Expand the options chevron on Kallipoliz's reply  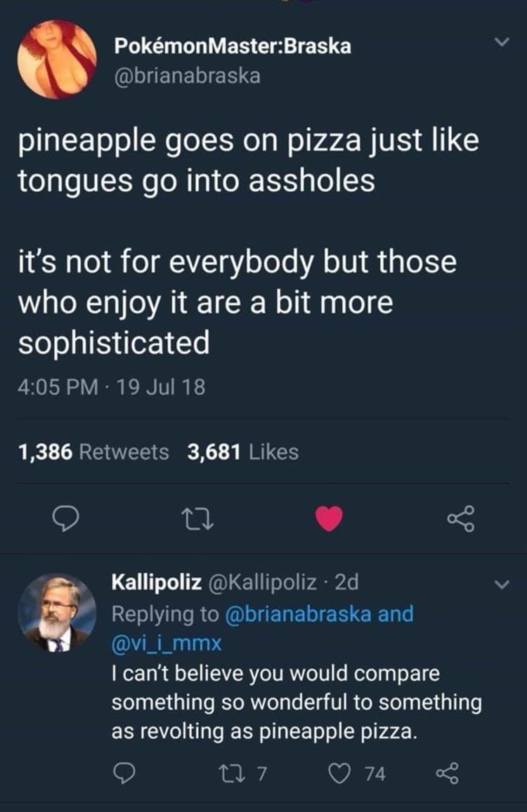pos(500,583)
